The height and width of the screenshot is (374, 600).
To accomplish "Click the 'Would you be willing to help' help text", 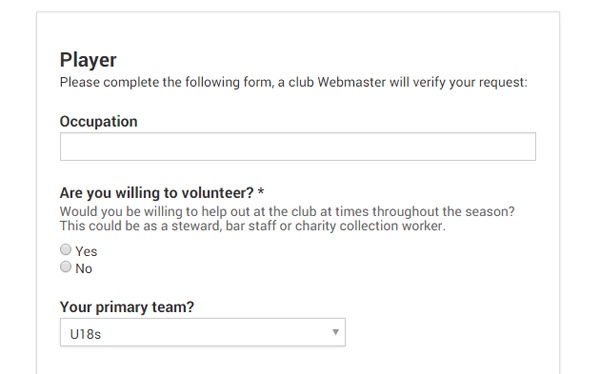I will click(x=287, y=211).
